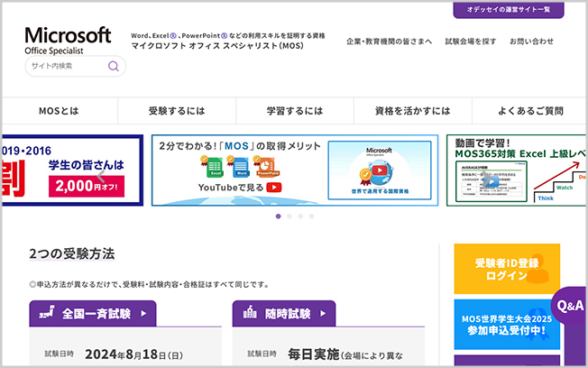Click the PowerPoint certificate icon in banner
Screen dimensions: 588x368
pyautogui.click(x=267, y=166)
